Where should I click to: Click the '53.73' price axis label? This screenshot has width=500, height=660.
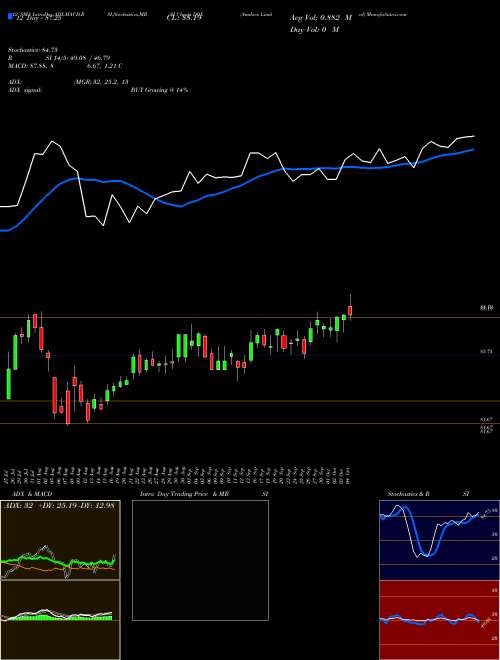pos(486,351)
